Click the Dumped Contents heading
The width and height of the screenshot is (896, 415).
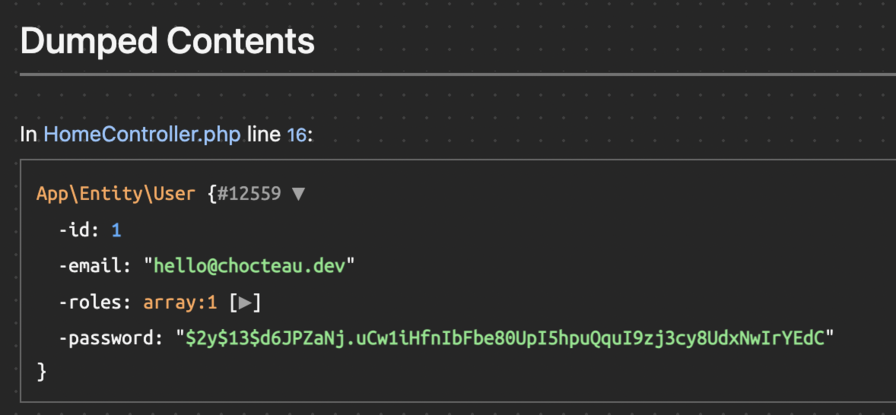[x=167, y=41]
